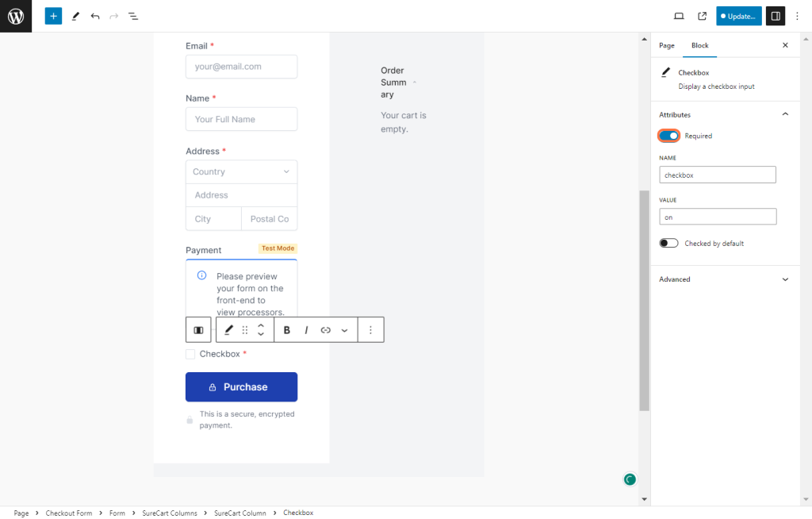
Task: Open page in new tab icon
Action: click(x=702, y=16)
